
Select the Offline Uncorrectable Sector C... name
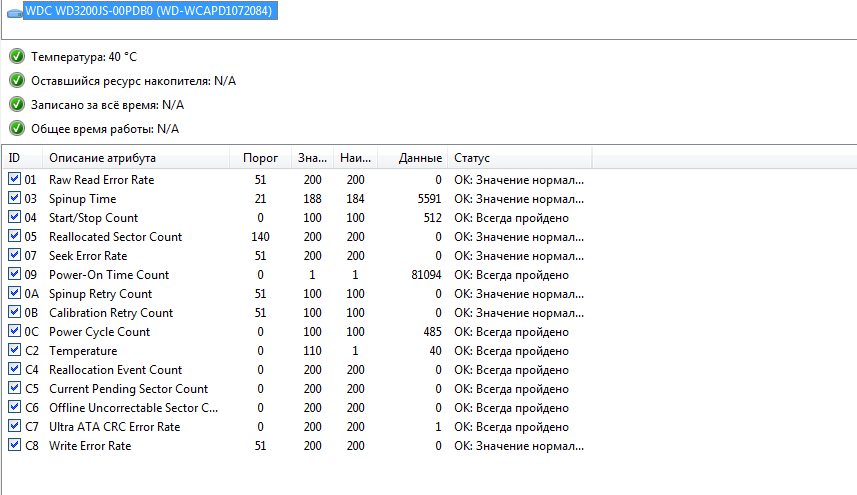[133, 408]
